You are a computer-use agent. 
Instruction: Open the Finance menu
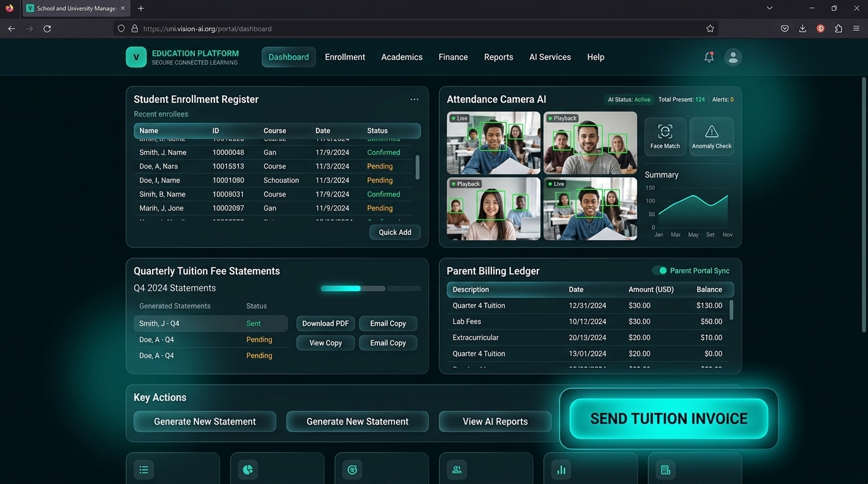454,57
